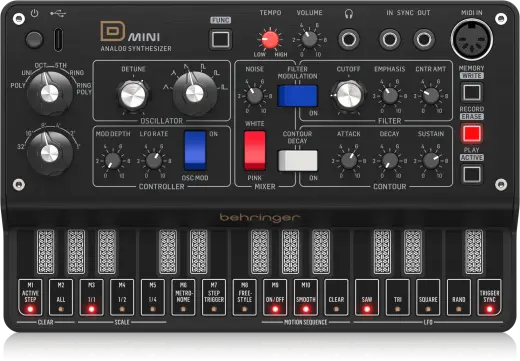Image resolution: width=520 pixels, height=361 pixels.
Task: Click the MIDI IN DIN socket
Action: [x=472, y=39]
